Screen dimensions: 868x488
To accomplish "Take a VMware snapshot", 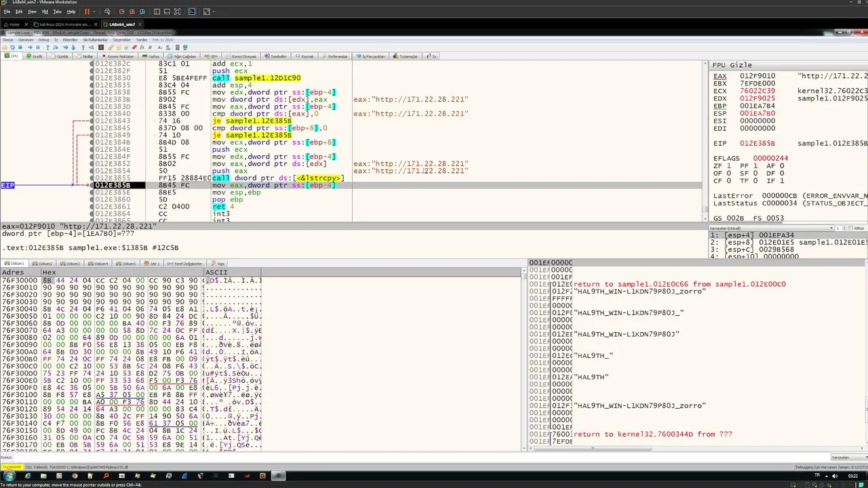I will point(121,12).
